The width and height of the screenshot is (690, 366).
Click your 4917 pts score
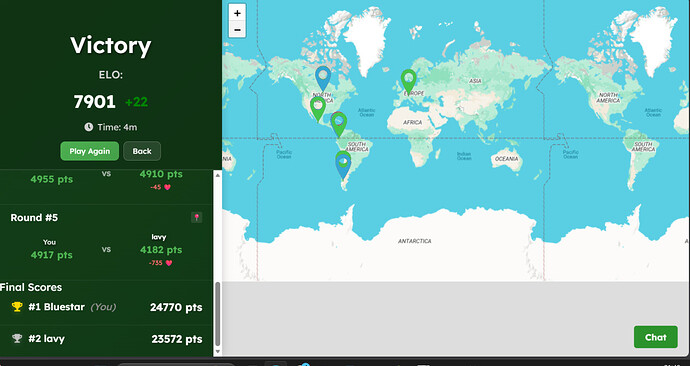tap(51, 255)
